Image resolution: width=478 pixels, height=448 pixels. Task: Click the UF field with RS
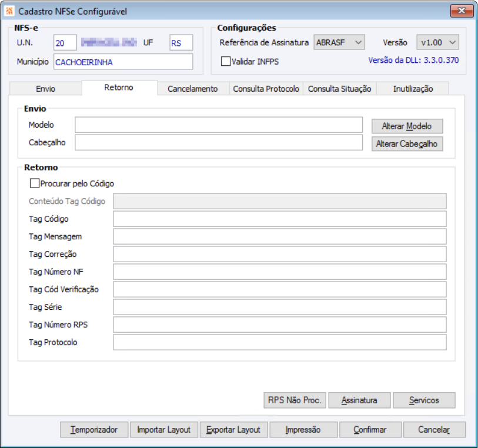coord(181,43)
